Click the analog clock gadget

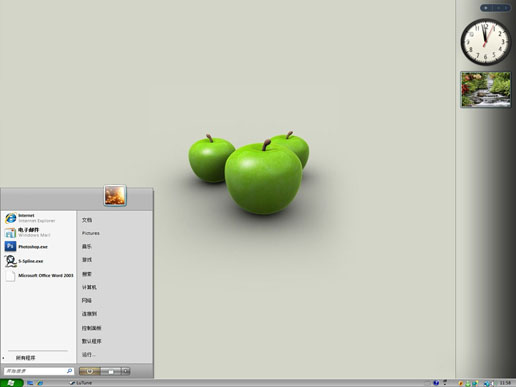[x=485, y=42]
